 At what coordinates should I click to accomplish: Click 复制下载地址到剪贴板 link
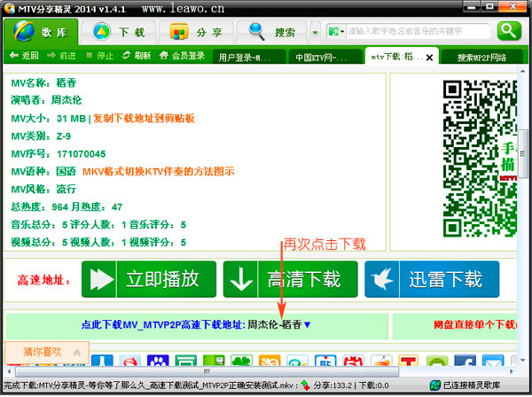144,119
